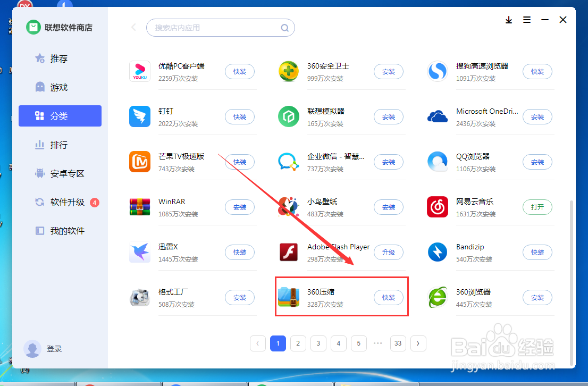This screenshot has width=588, height=386.
Task: Go back with the left chevron
Action: [133, 28]
